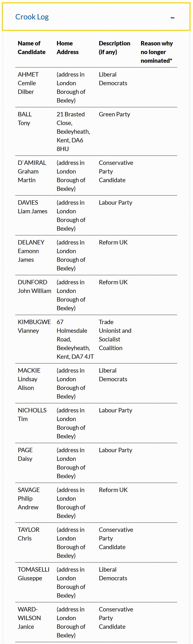Viewport: 193px width, 644px height.
Task: Click the minus icon beside Crook Log
Action: click(x=172, y=18)
